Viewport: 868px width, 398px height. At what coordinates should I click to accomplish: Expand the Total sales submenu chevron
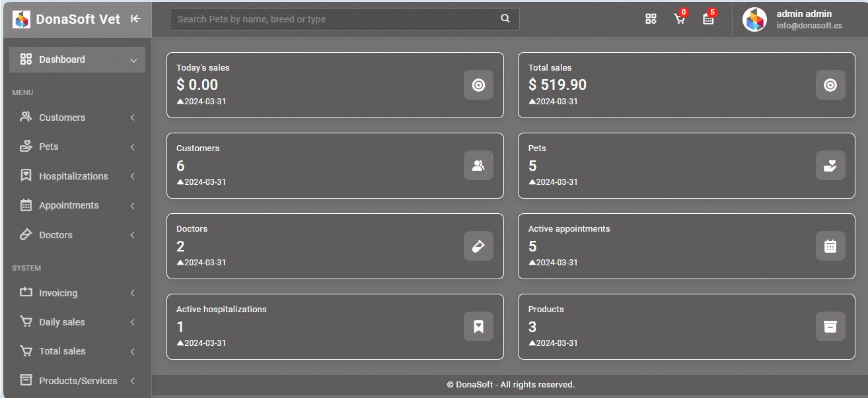pos(133,351)
